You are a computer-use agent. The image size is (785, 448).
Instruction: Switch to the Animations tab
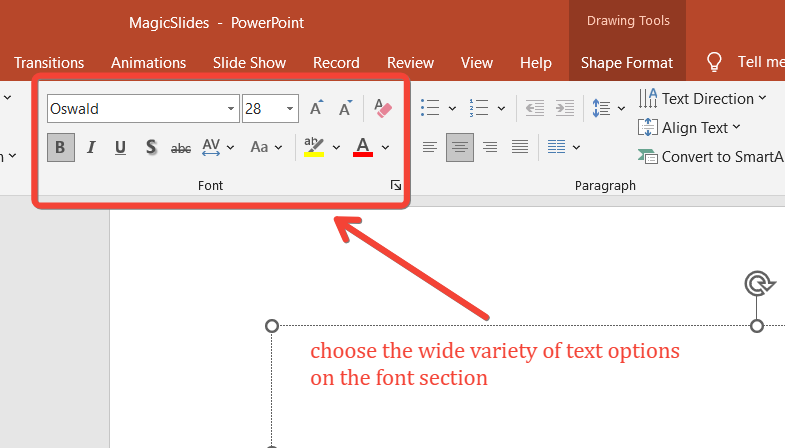click(x=149, y=63)
